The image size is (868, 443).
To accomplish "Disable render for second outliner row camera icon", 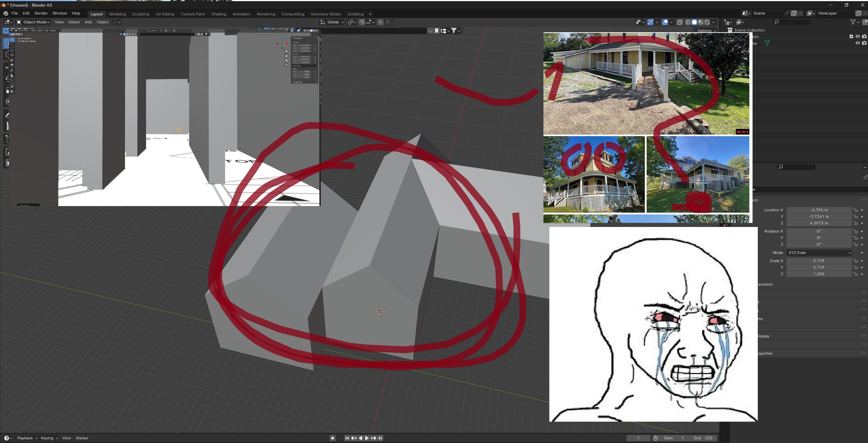I will point(864,43).
